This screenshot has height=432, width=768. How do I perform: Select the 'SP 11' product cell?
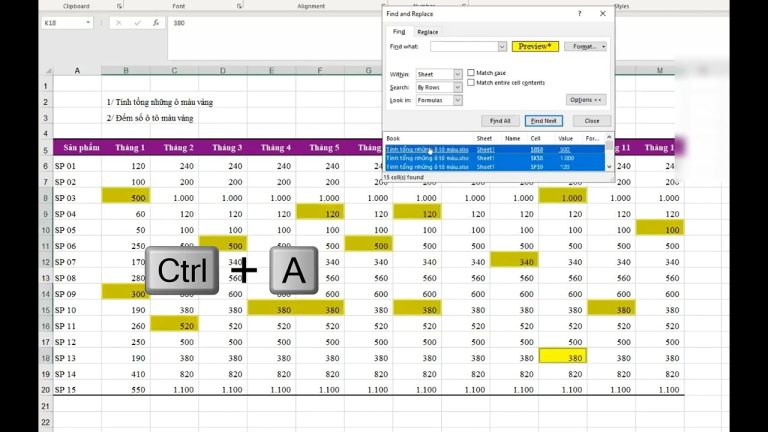(77, 326)
